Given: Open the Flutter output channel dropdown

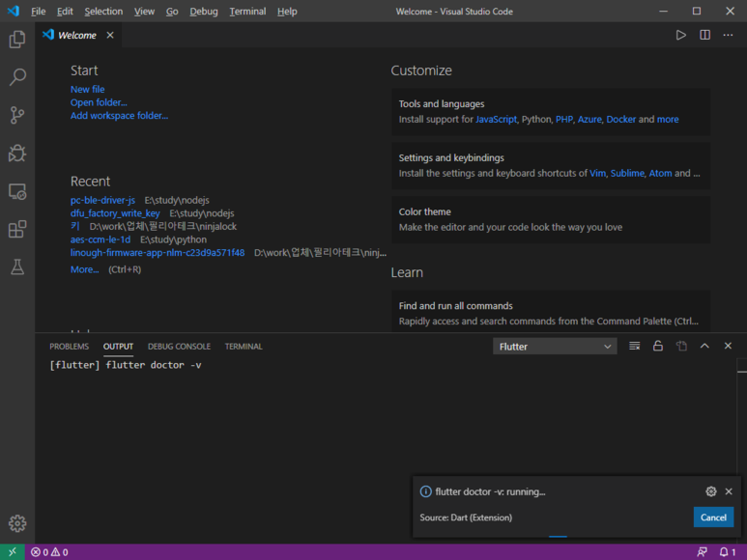Looking at the screenshot, I should (555, 347).
